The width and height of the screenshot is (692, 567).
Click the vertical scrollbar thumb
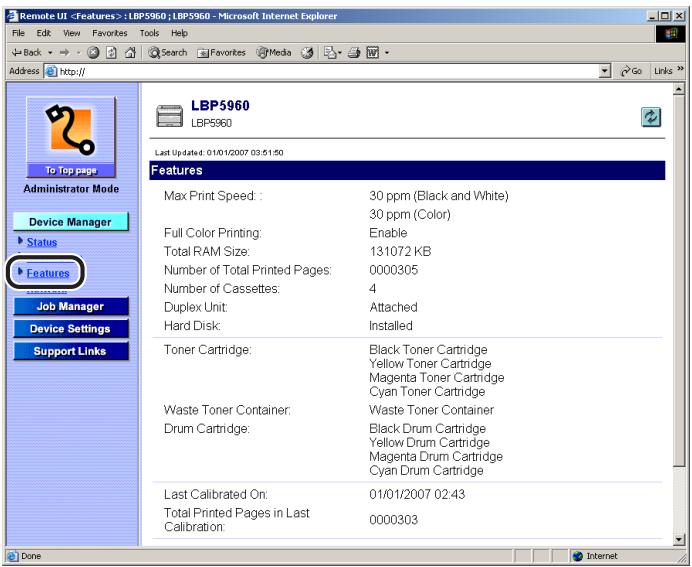679,280
